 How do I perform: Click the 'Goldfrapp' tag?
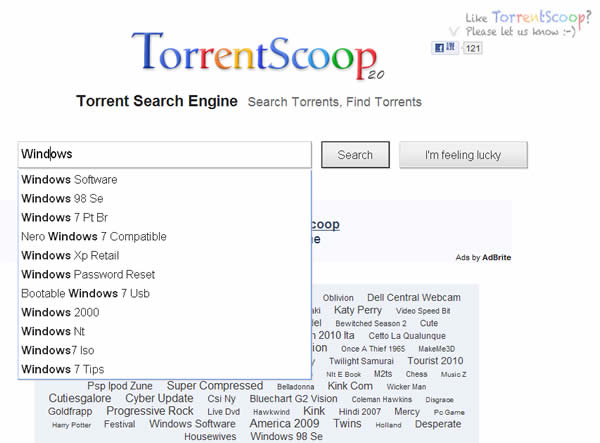[70, 411]
